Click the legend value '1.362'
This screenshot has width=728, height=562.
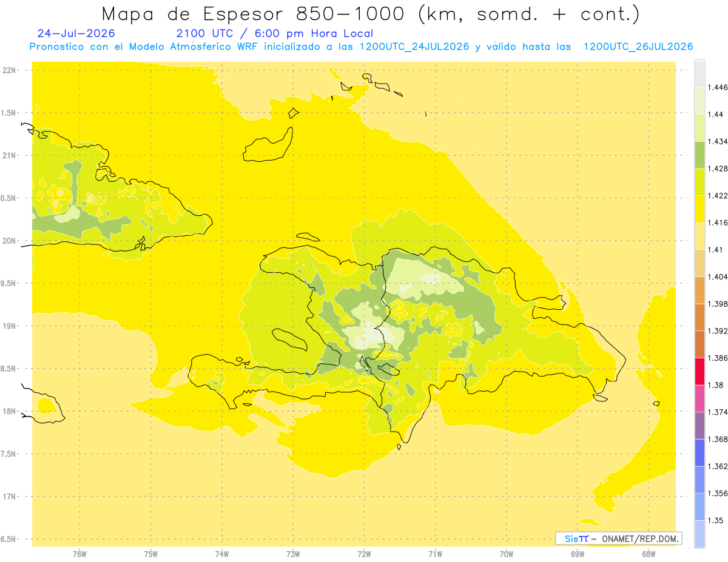click(718, 466)
